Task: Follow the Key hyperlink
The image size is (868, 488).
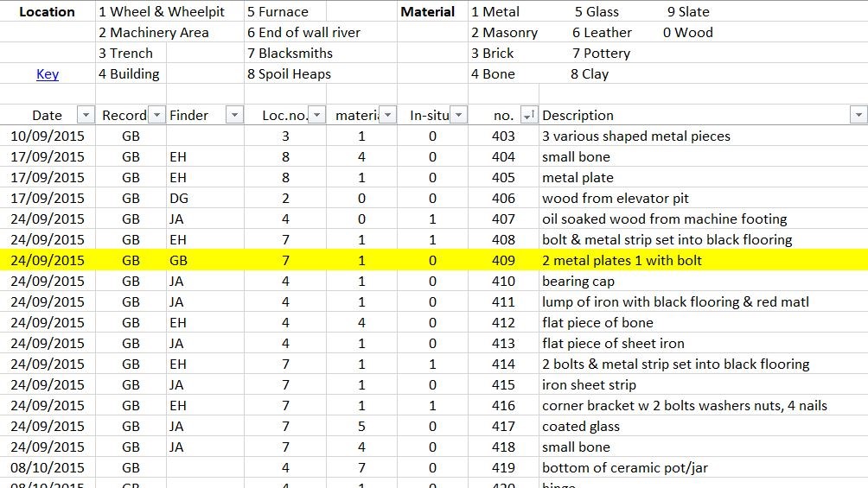Action: coord(48,74)
